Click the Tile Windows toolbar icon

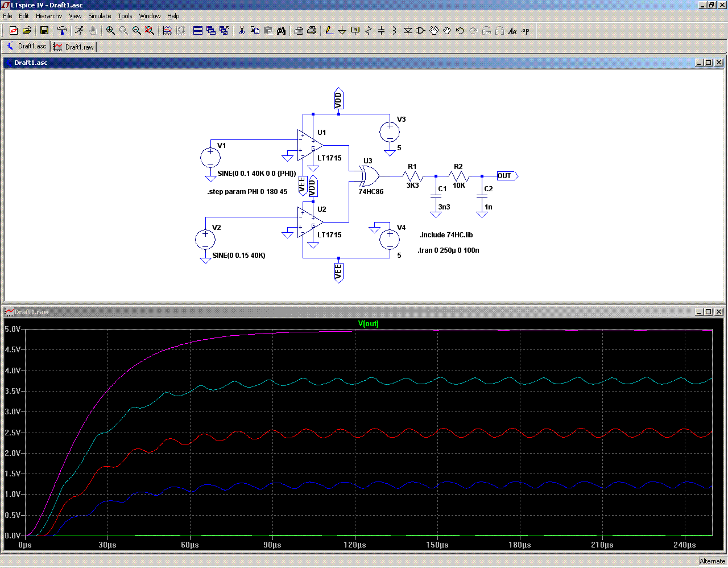(x=198, y=31)
